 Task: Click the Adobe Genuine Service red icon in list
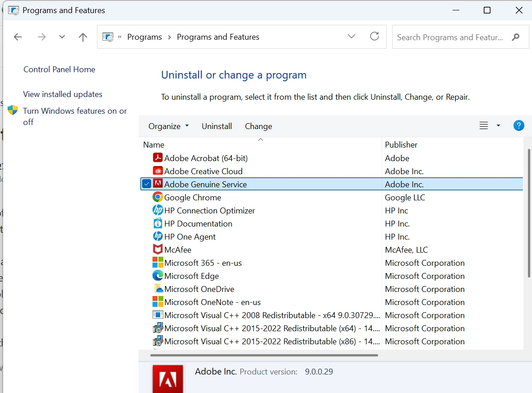157,184
